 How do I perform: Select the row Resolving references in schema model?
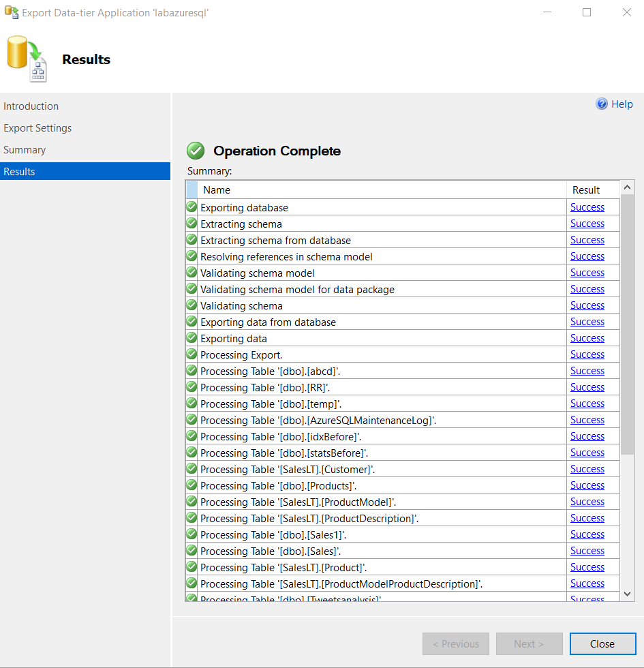point(403,256)
